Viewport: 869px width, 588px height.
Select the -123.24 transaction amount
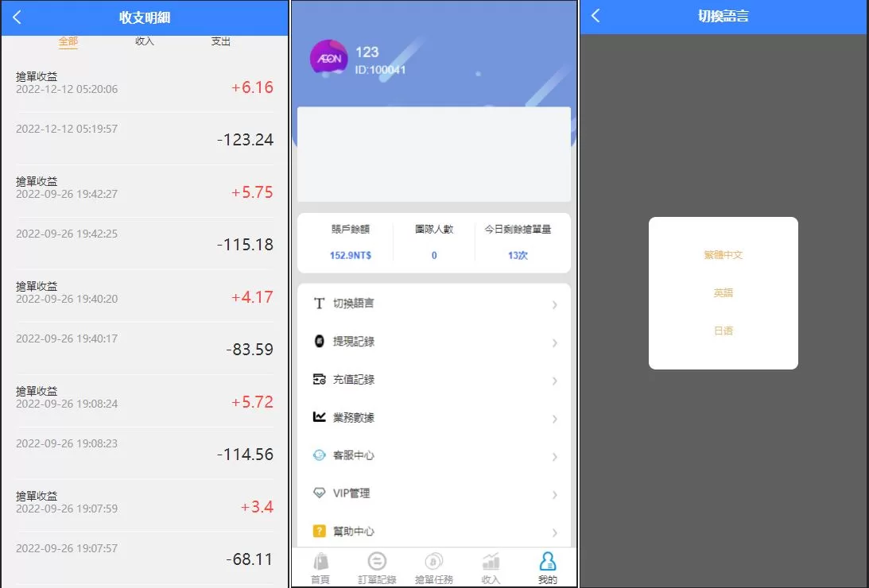[245, 140]
